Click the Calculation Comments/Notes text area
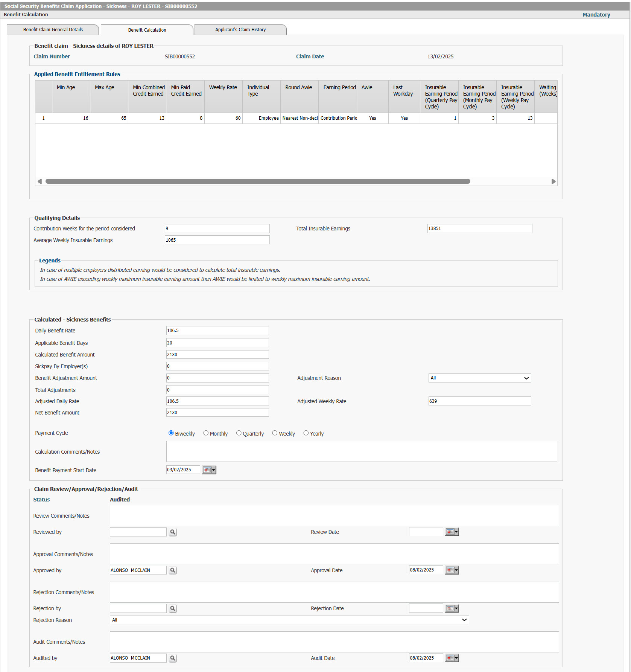Viewport: 631px width, 672px height. (362, 451)
